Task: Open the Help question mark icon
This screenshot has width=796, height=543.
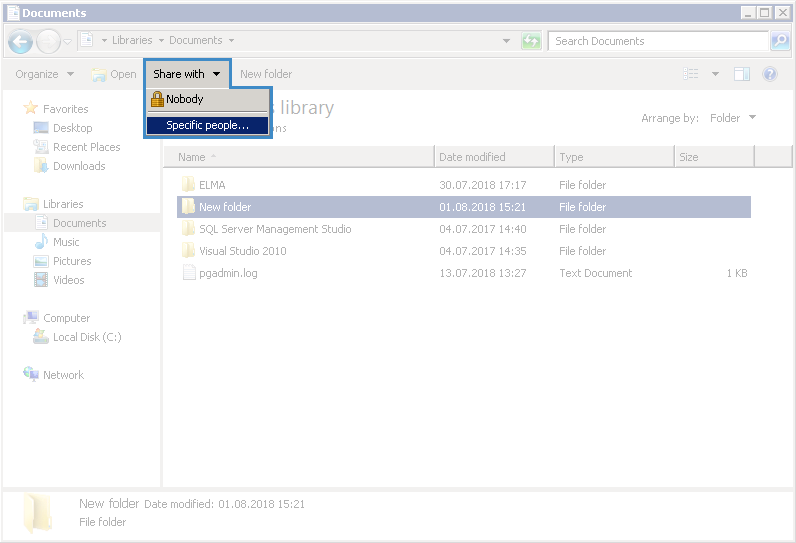Action: (769, 74)
